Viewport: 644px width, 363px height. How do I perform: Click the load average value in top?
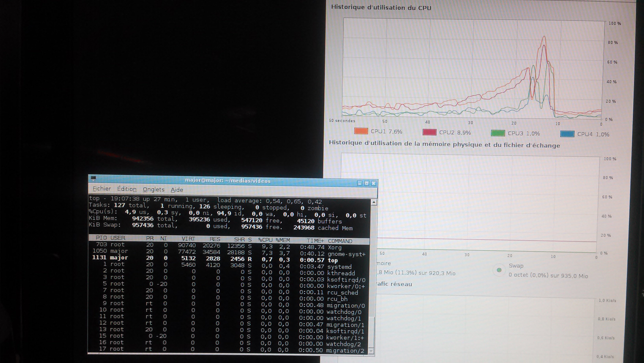[x=294, y=201]
